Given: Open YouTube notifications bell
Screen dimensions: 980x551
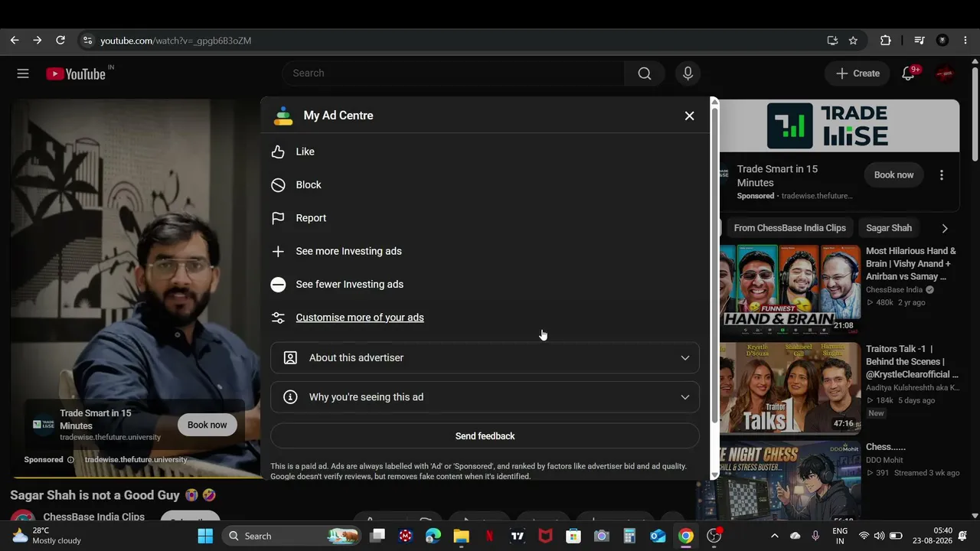Looking at the screenshot, I should coord(908,73).
